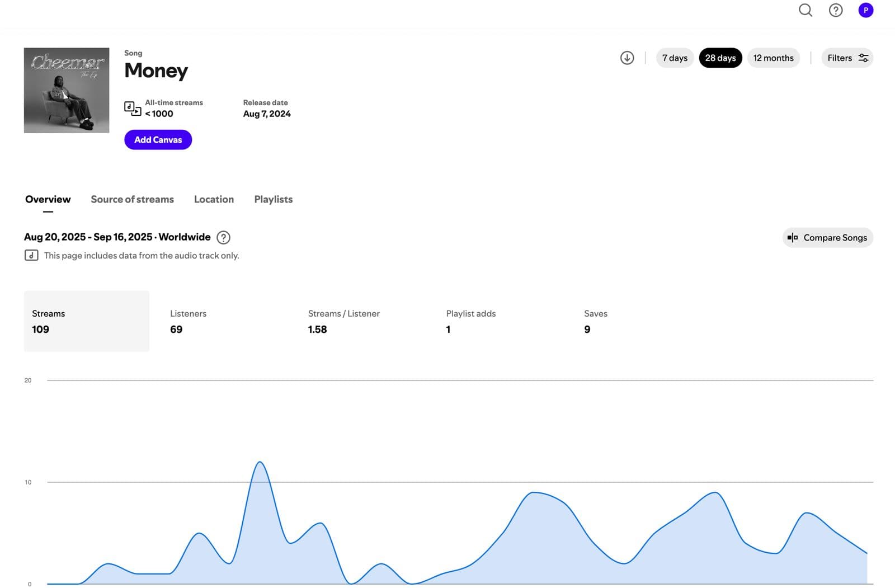The width and height of the screenshot is (895, 588).
Task: Open the Location tab
Action: coord(214,200)
